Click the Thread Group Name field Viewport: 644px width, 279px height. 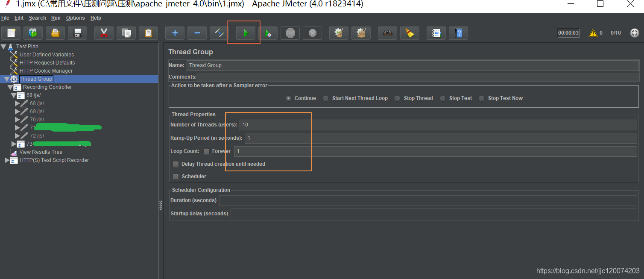click(413, 65)
